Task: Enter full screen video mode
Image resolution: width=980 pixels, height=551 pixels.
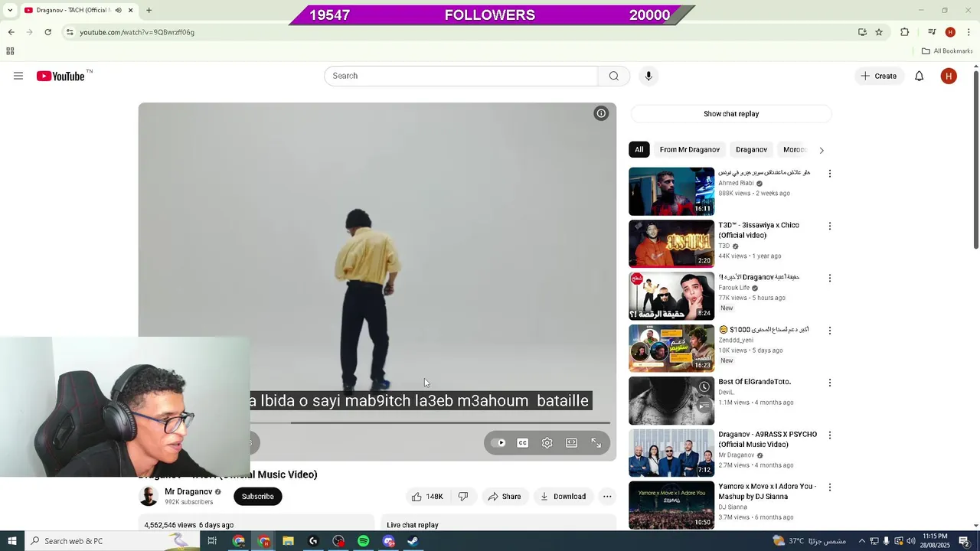Action: click(x=596, y=442)
